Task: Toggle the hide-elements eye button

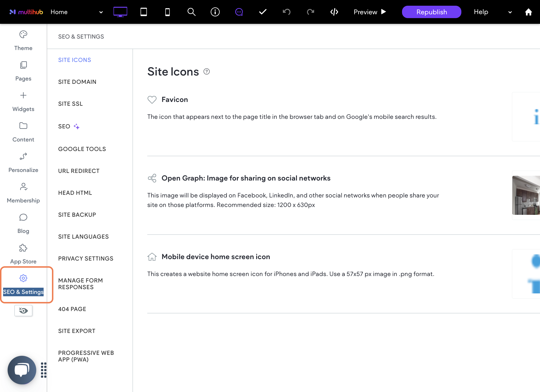Action: 23,311
